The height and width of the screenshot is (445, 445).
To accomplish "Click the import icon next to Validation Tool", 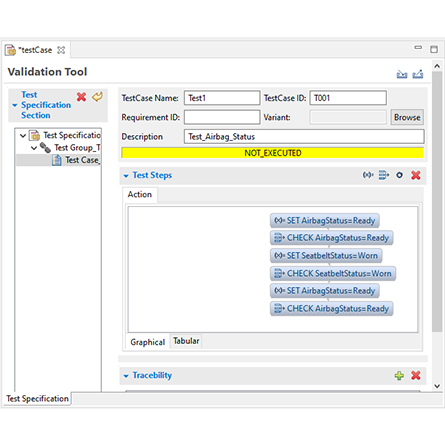I will click(x=402, y=74).
